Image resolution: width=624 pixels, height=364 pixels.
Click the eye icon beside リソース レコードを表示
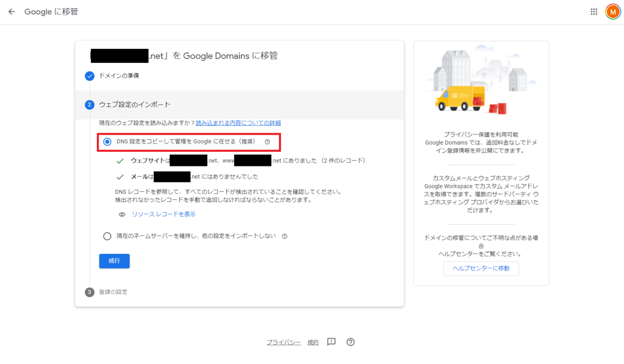[x=122, y=214]
